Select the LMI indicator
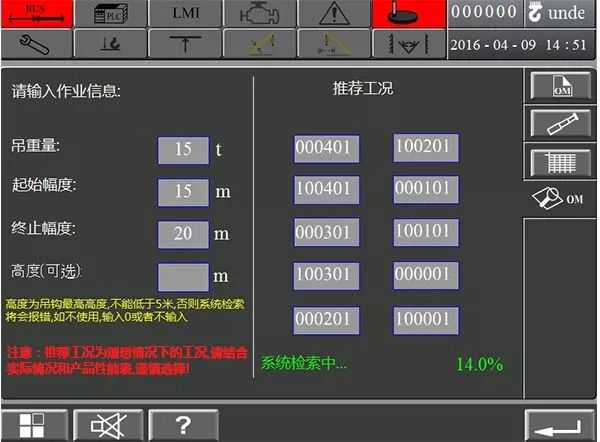Viewport: 600px width, 442px height. pyautogui.click(x=184, y=14)
